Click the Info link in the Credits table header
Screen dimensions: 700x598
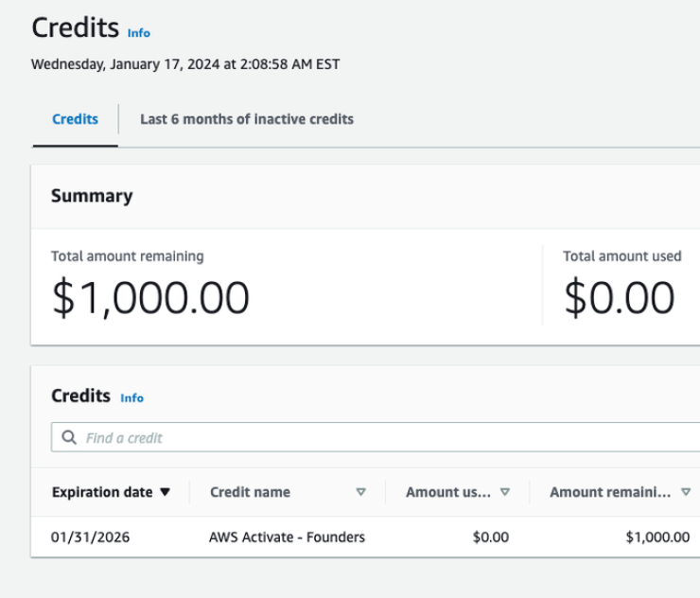(132, 398)
